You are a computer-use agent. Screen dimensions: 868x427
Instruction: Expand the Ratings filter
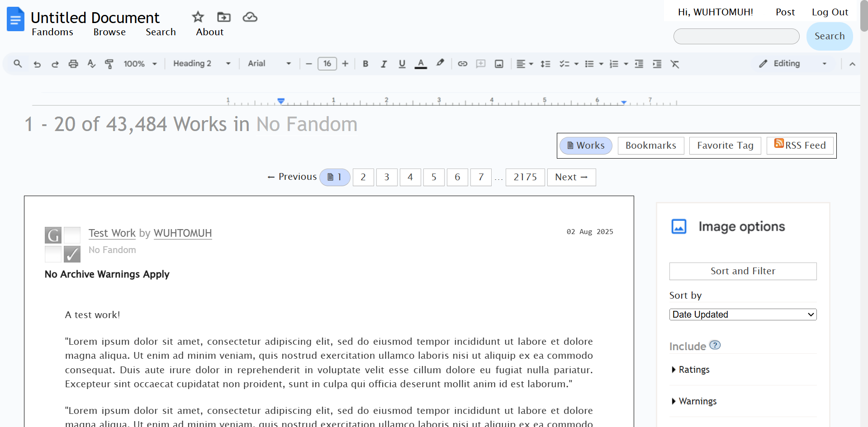click(691, 370)
